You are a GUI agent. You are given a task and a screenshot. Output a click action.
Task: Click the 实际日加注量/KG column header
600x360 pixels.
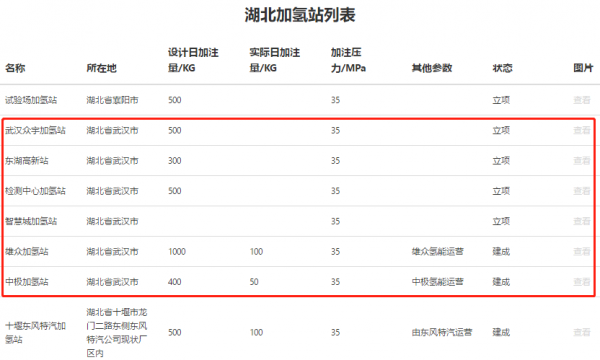point(274,60)
